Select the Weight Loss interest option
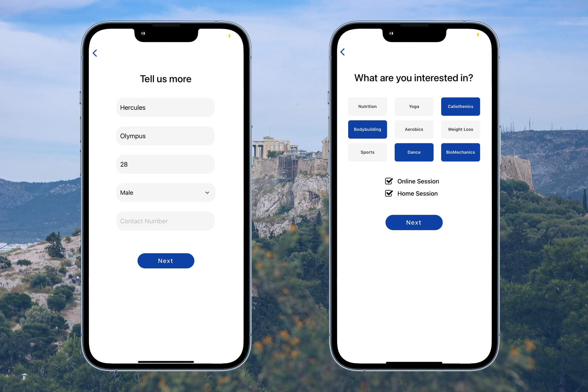 tap(460, 129)
